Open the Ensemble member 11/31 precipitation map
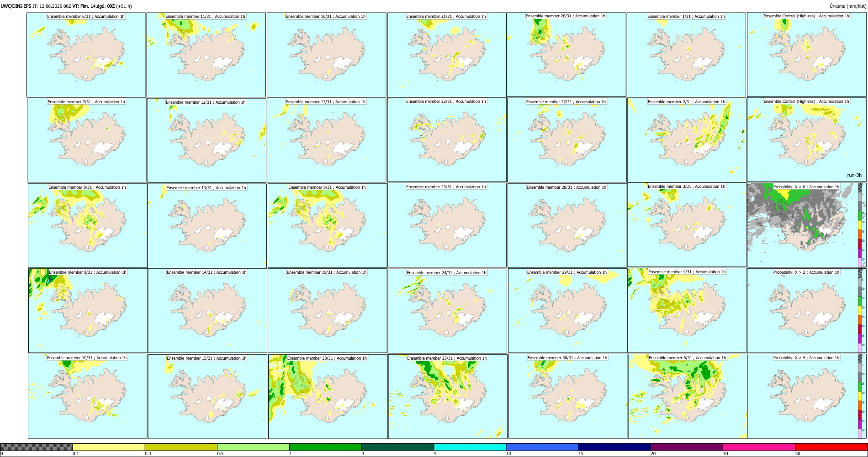868x457 pixels. [x=206, y=55]
